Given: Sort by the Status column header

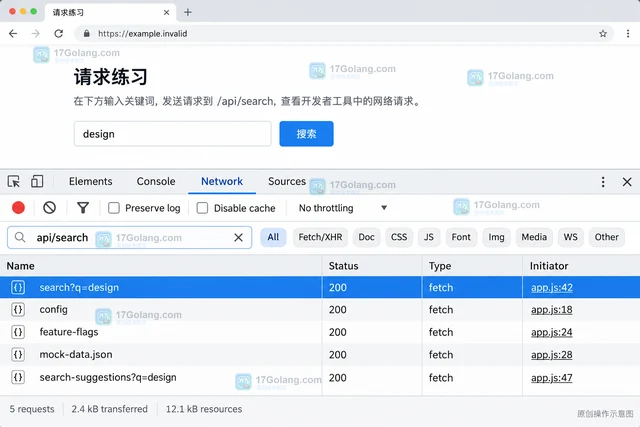Looking at the screenshot, I should click(x=372, y=266).
